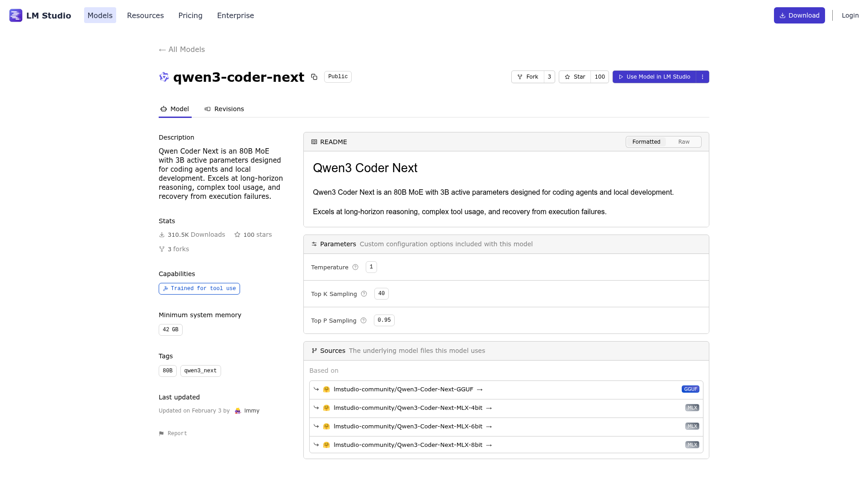The height and width of the screenshot is (488, 868).
Task: Click the MLX badge on MLX-4bit row
Action: tap(692, 408)
